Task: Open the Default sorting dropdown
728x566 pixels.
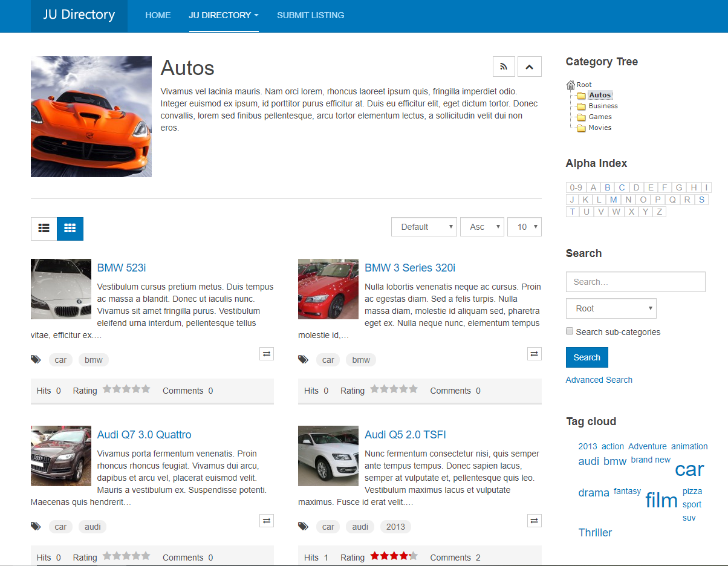Action: click(424, 227)
